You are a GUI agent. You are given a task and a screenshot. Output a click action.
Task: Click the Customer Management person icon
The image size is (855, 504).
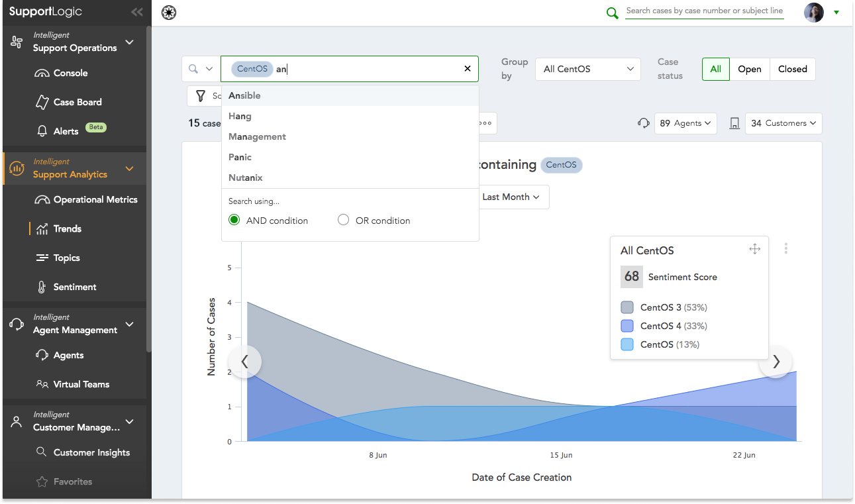pyautogui.click(x=17, y=422)
